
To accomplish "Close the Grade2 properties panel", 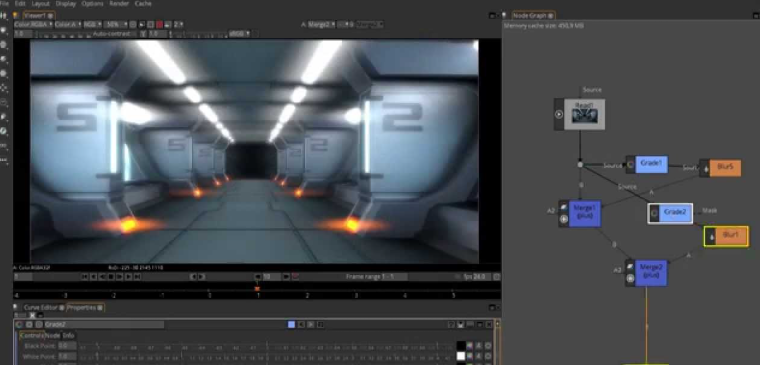I will [489, 324].
